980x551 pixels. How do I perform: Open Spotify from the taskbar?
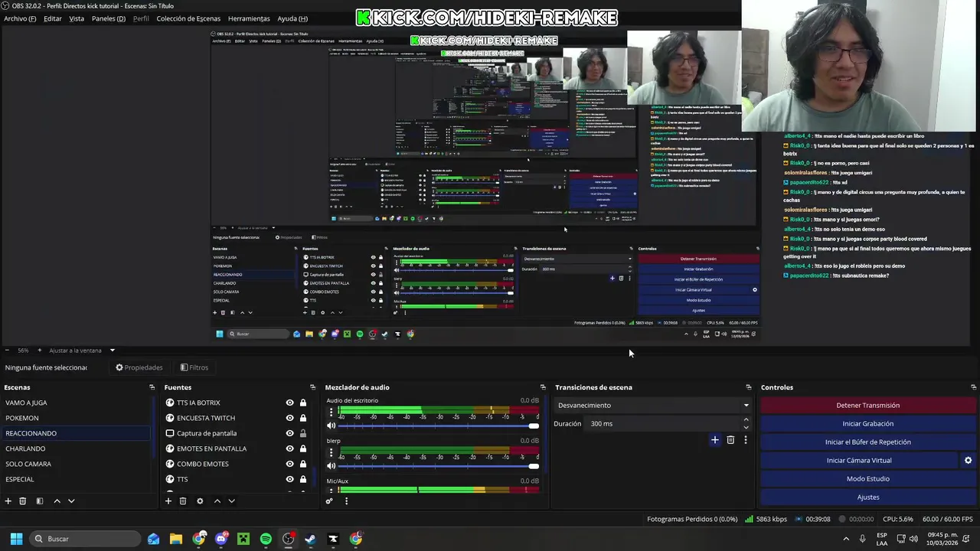[266, 539]
